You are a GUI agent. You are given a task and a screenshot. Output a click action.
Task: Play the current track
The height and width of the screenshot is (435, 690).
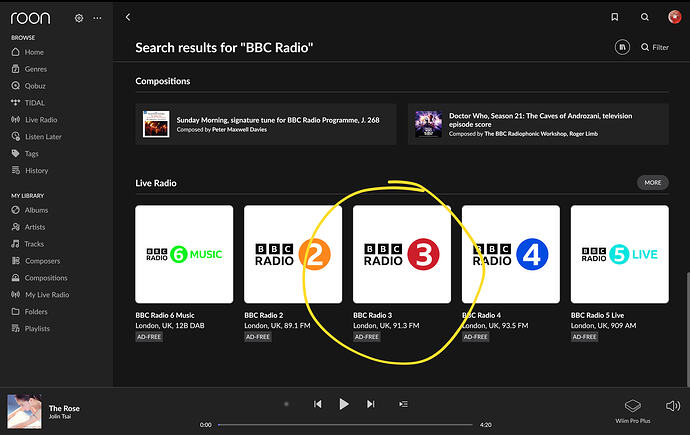(x=344, y=404)
